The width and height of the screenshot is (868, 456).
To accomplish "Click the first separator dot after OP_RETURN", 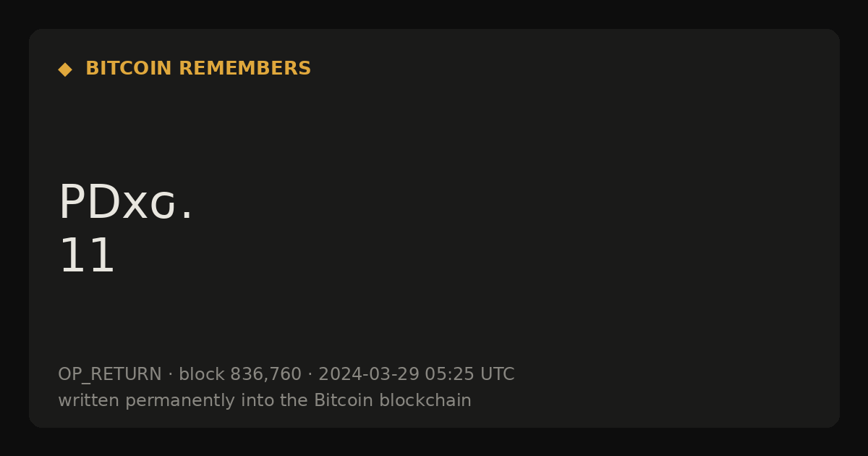I will pos(170,375).
